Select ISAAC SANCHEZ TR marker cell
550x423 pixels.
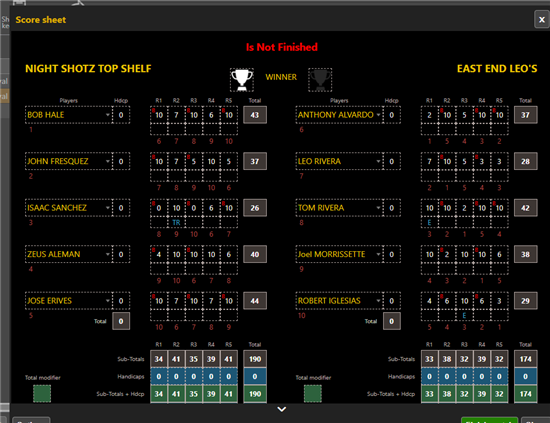[x=176, y=223]
